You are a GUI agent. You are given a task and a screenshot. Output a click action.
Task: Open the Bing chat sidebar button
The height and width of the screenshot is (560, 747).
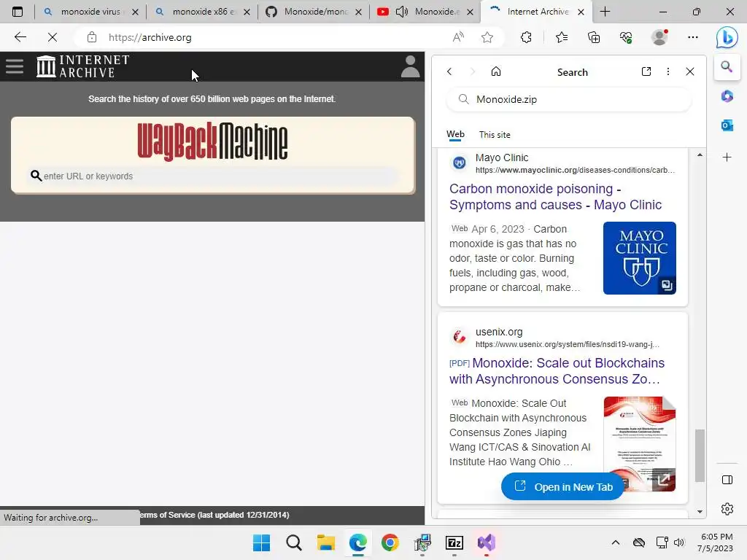pyautogui.click(x=727, y=38)
